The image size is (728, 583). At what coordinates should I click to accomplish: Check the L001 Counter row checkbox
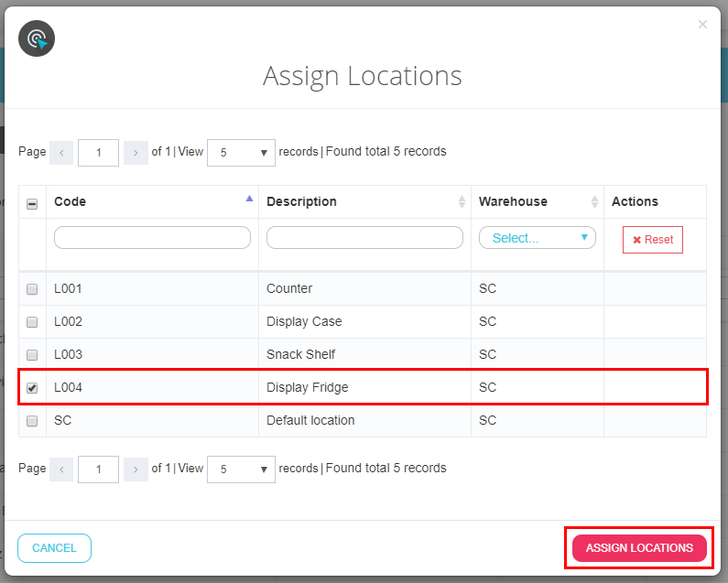click(32, 289)
